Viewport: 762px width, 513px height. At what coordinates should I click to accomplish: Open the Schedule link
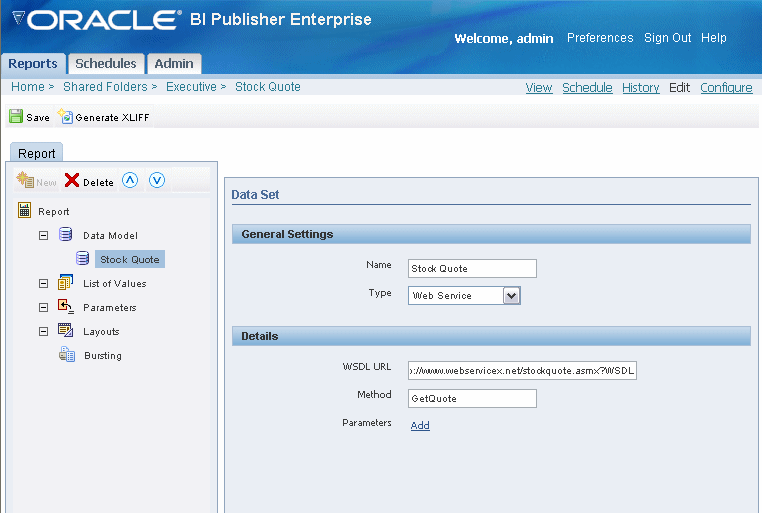(x=587, y=87)
